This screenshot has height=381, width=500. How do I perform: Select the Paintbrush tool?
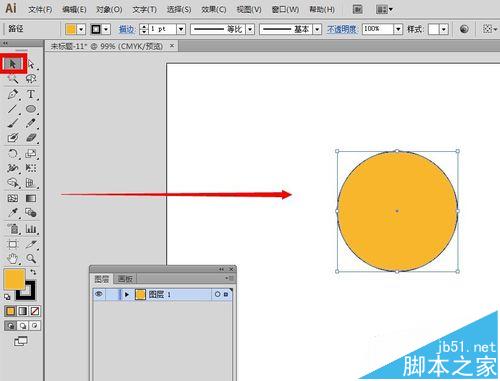[x=13, y=123]
